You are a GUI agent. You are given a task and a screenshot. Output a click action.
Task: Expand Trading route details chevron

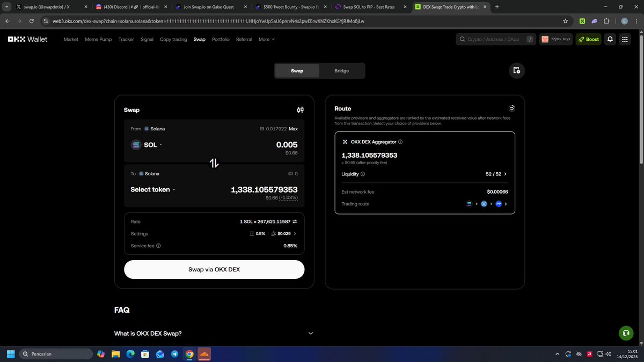tap(506, 204)
